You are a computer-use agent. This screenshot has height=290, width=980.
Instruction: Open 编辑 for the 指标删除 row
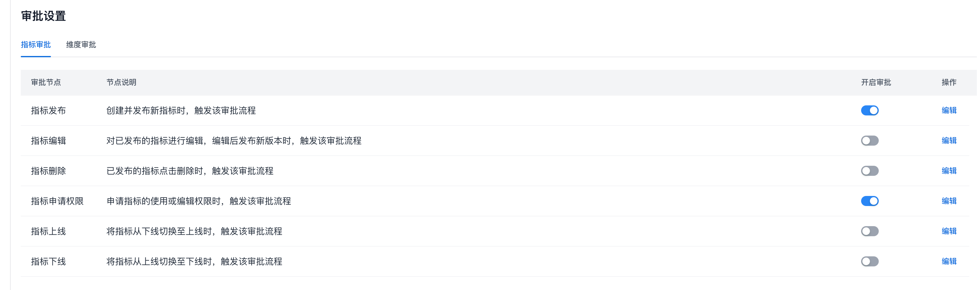pos(949,171)
